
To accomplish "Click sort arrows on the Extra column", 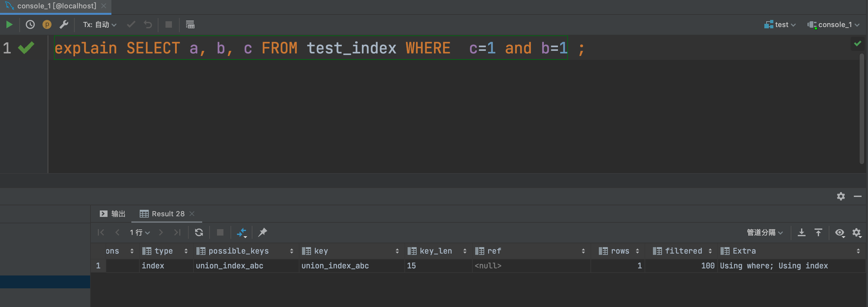I will [858, 251].
